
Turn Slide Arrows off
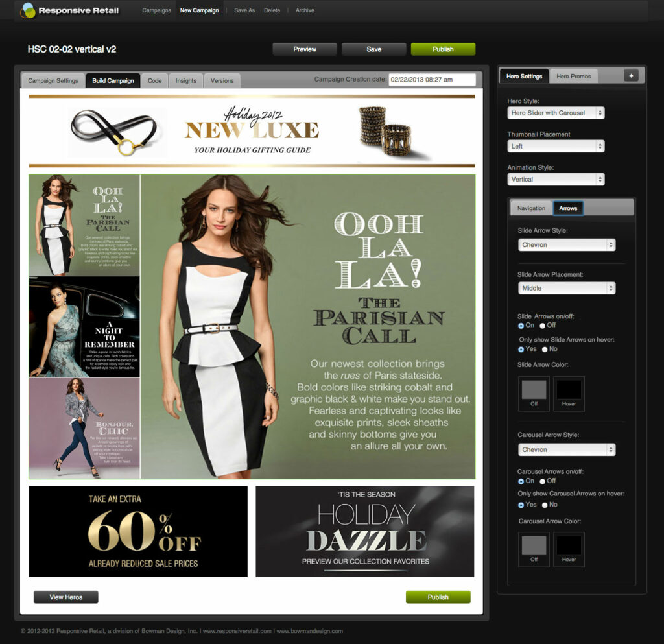[543, 326]
